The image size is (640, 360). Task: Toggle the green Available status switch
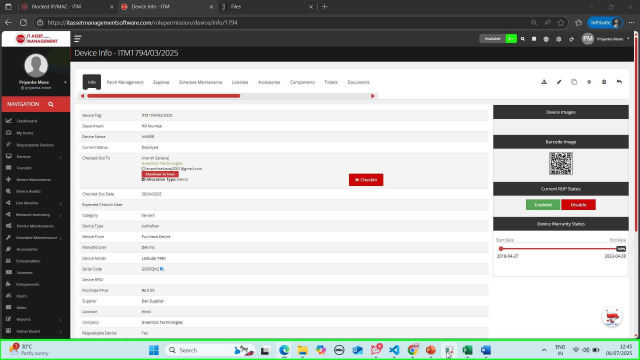point(511,39)
